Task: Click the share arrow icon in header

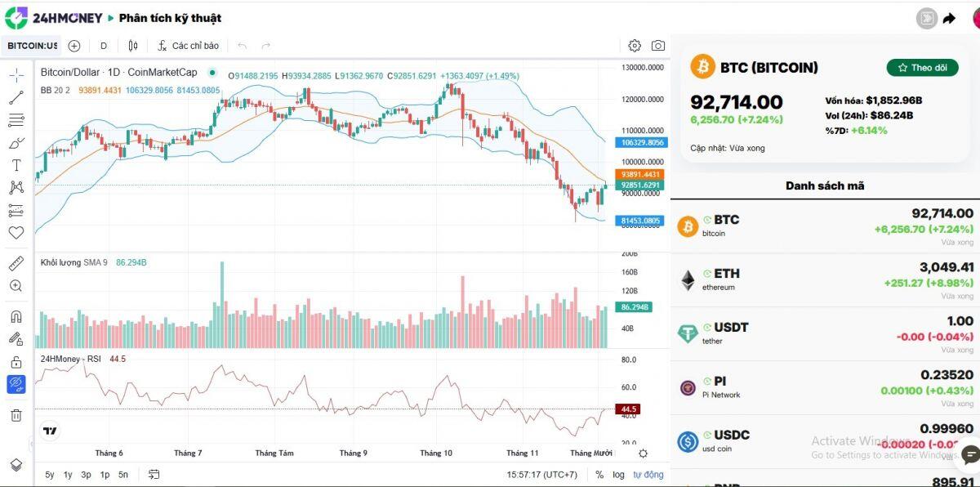Action: [949, 18]
